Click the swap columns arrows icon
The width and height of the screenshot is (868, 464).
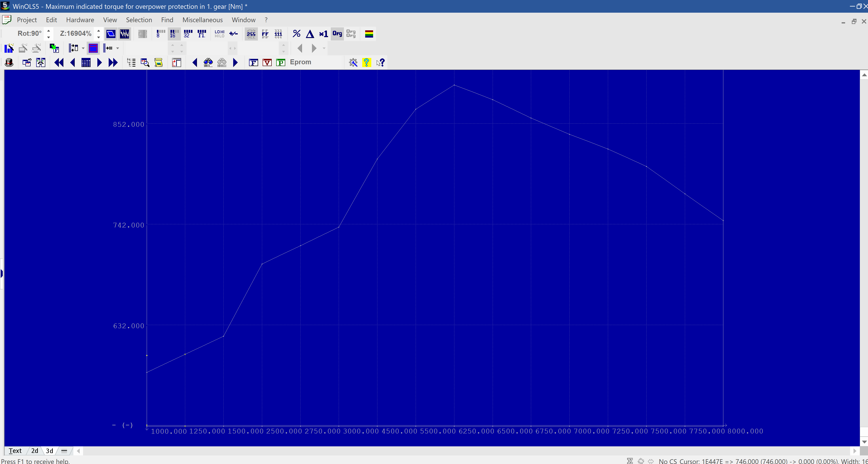coord(73,48)
